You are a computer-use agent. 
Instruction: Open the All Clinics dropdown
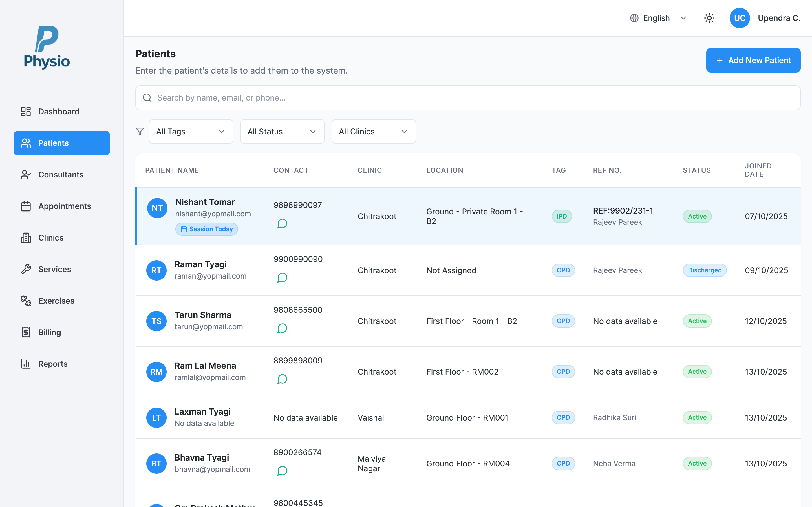coord(374,132)
